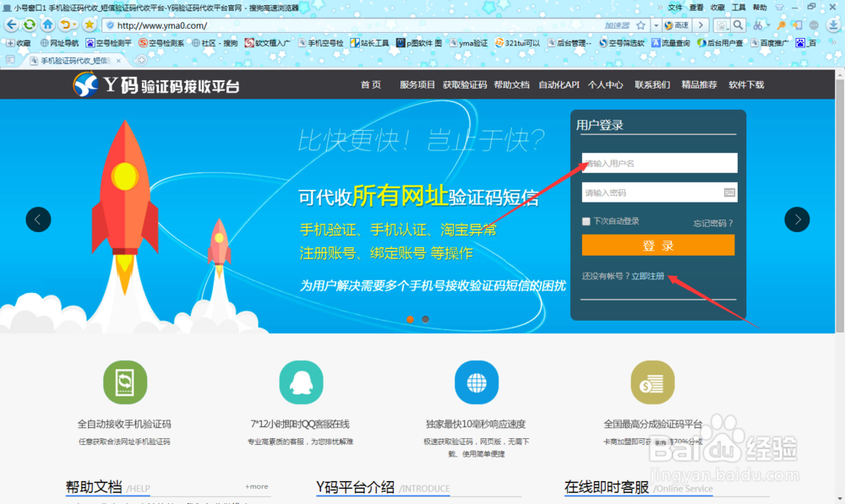
Task: Select the first orange banner indicator dot
Action: (x=410, y=319)
